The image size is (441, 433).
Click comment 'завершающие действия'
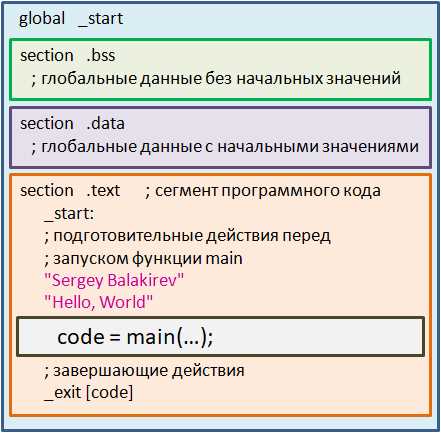[144, 371]
